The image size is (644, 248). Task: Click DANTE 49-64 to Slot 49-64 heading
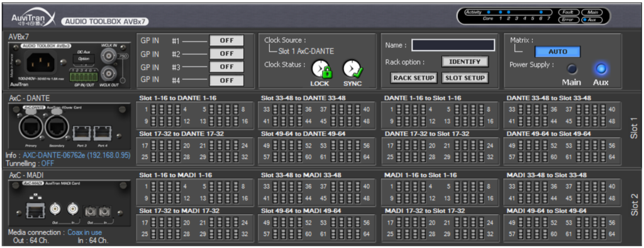[548, 134]
